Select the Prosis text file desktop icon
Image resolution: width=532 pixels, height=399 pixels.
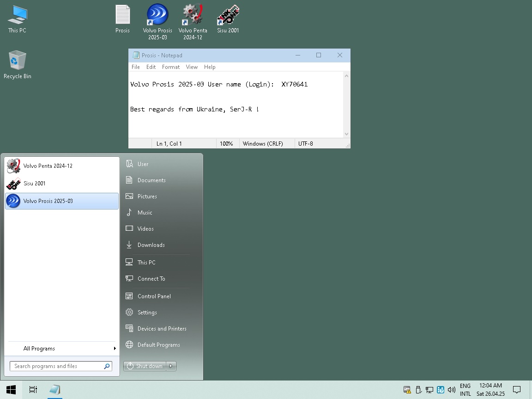coord(122,19)
